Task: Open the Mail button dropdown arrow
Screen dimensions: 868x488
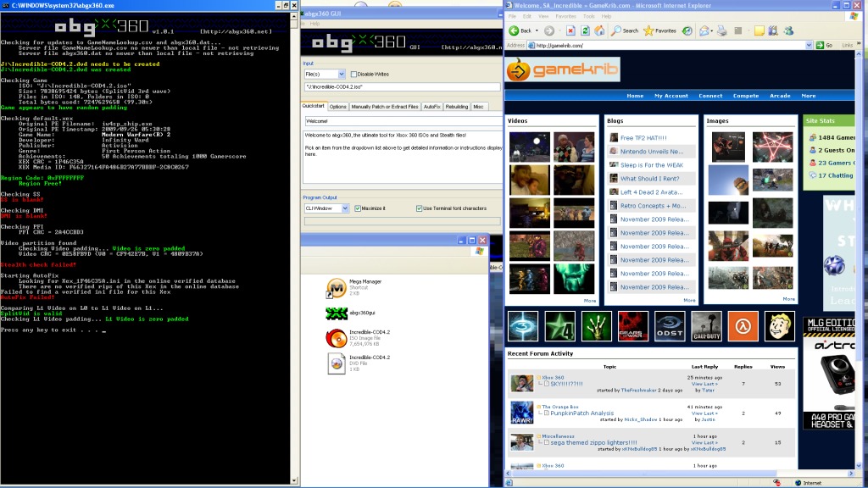Action: [x=711, y=31]
